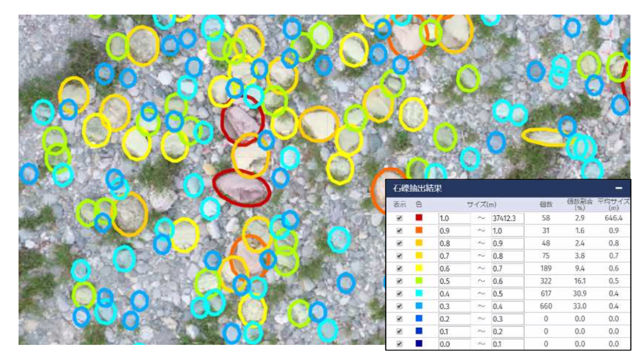
Task: Pick the cyan swatch in 0.4 row
Action: 419,293
